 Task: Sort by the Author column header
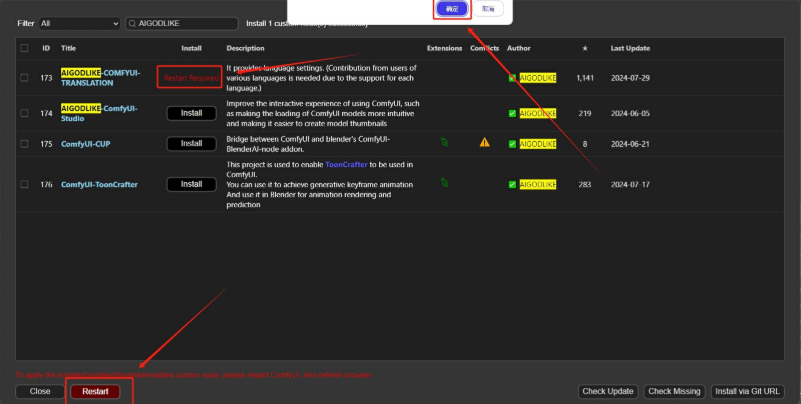518,48
